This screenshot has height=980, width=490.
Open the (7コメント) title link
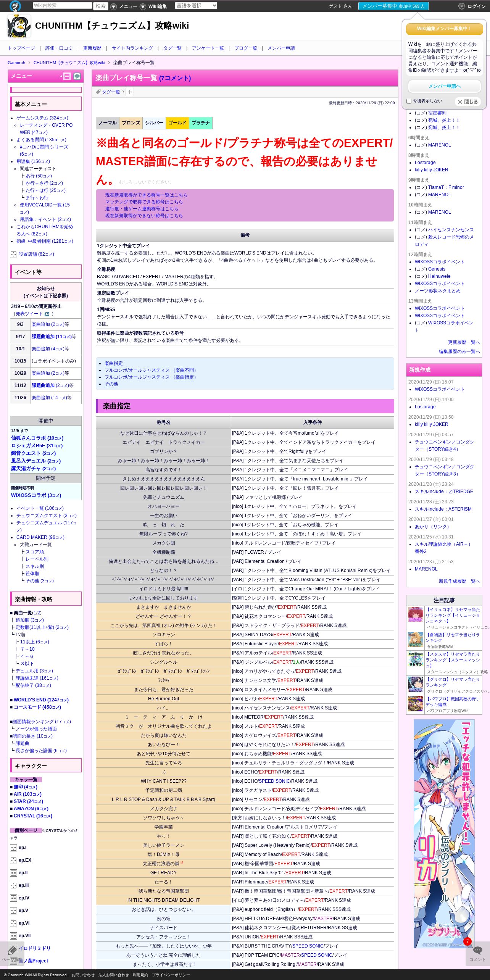pos(175,78)
